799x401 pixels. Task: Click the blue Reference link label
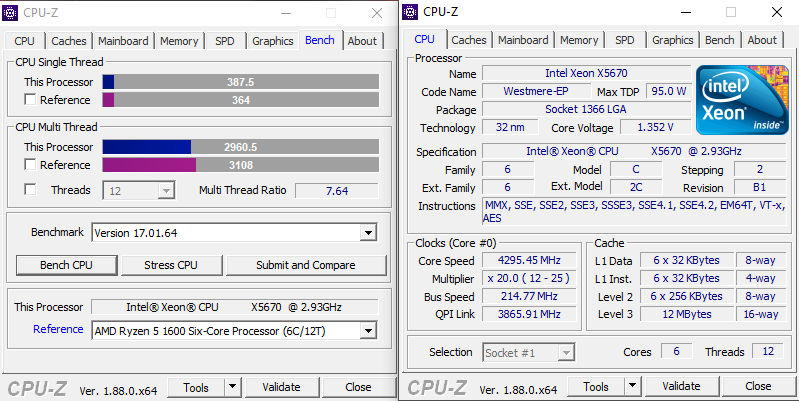pos(58,329)
